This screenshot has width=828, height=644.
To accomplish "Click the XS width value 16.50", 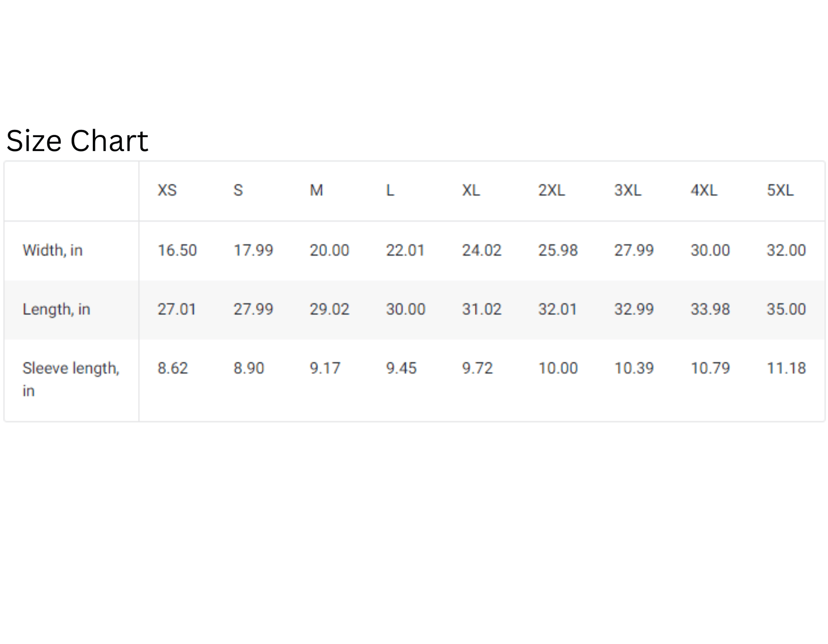I will click(x=177, y=251).
